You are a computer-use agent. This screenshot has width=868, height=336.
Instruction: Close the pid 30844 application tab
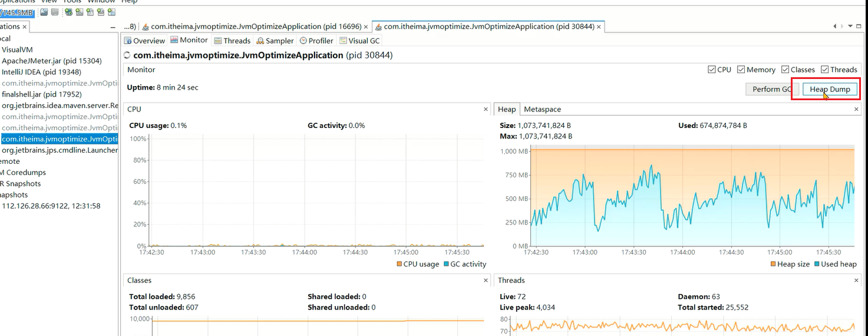(599, 27)
